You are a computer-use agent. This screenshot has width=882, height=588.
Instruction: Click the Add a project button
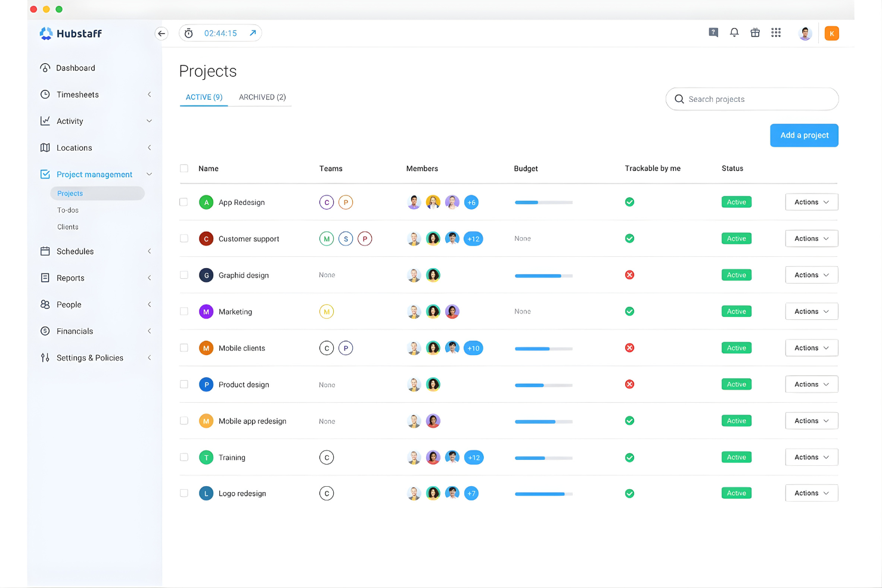point(804,135)
